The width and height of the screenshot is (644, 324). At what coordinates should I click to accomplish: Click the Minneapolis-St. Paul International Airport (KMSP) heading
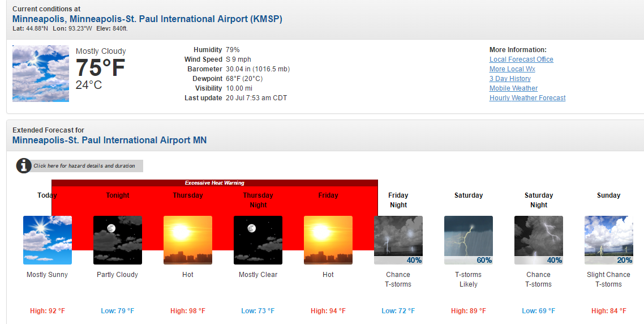click(148, 19)
